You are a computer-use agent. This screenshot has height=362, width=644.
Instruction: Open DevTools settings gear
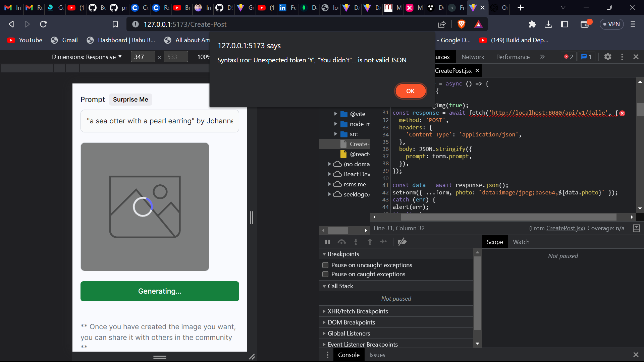pyautogui.click(x=608, y=57)
